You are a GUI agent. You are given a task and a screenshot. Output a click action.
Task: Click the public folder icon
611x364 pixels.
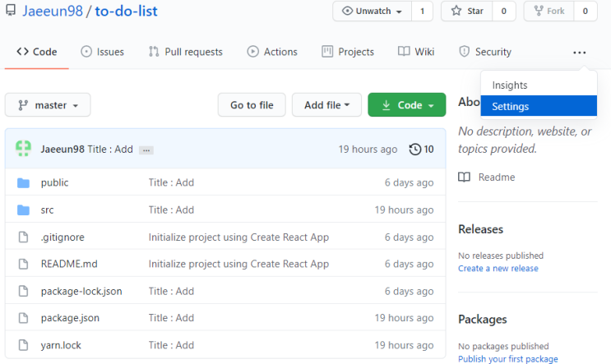23,182
